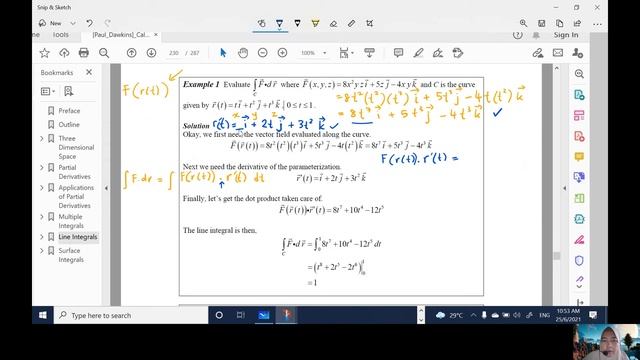Zoom out the PDF page
Screen dimensions: 640x360
pos(262,53)
